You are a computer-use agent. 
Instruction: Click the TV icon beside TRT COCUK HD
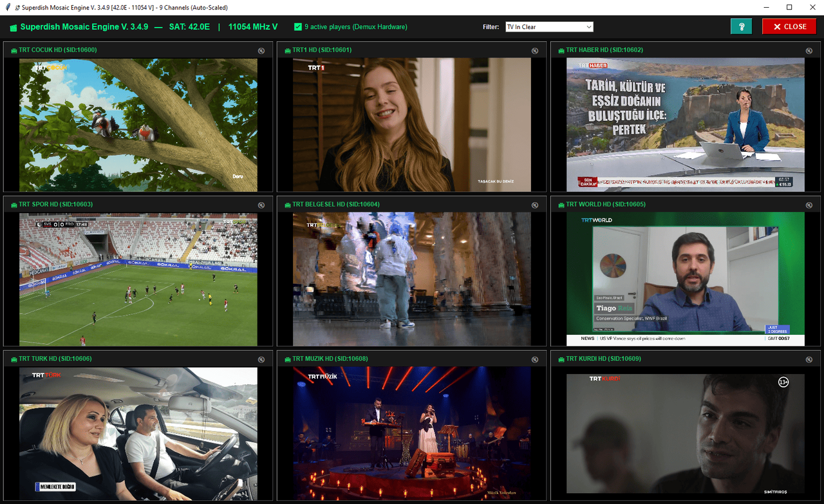pyautogui.click(x=13, y=50)
